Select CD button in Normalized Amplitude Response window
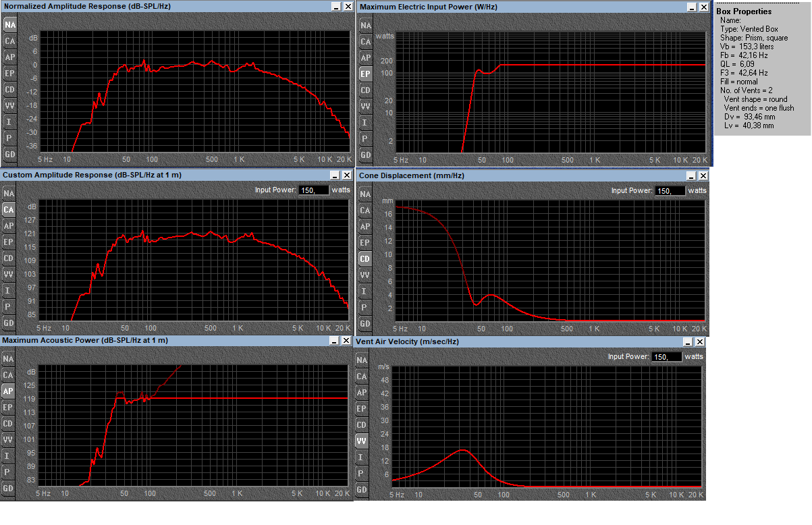812x525 pixels. pos(9,90)
